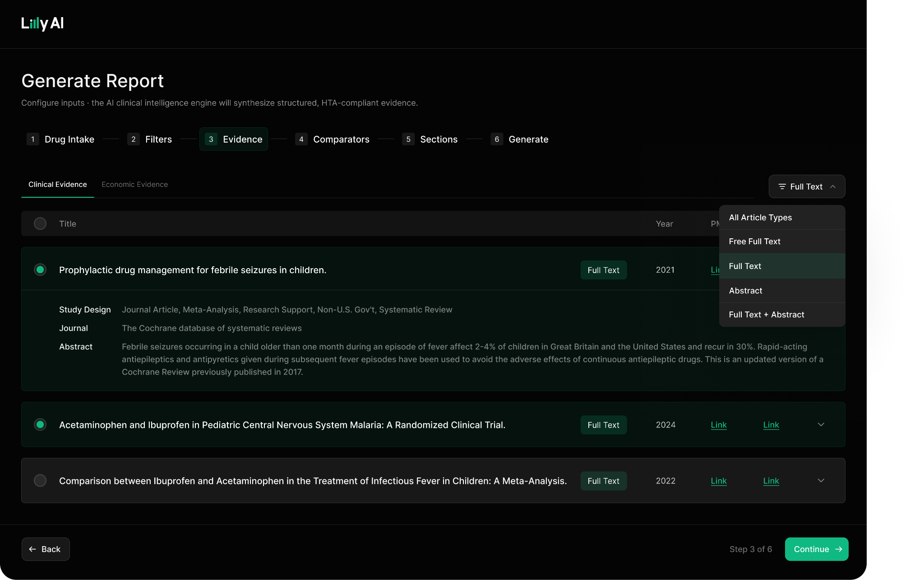This screenshot has width=924, height=580.
Task: Choose the Full Text filter option
Action: click(x=782, y=266)
